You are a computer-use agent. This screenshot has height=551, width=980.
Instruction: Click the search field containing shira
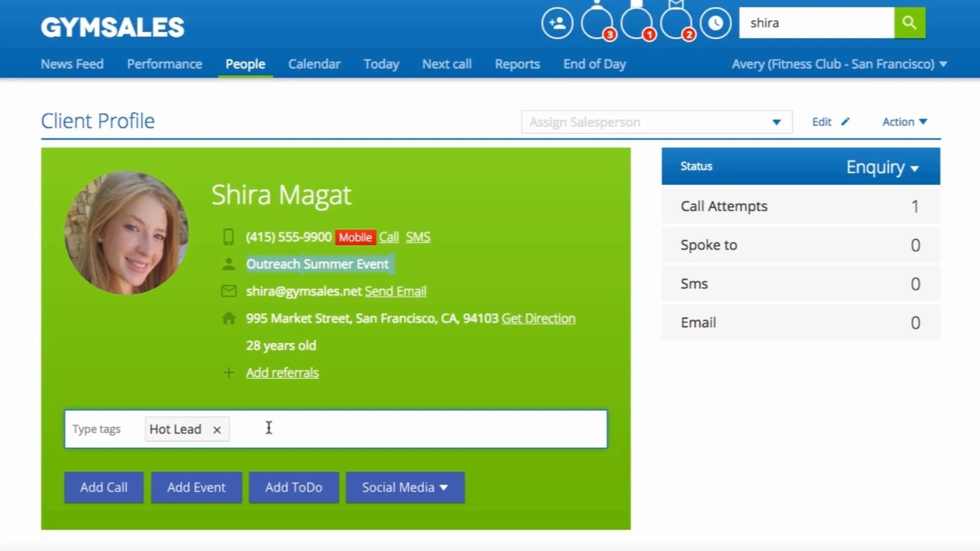816,23
